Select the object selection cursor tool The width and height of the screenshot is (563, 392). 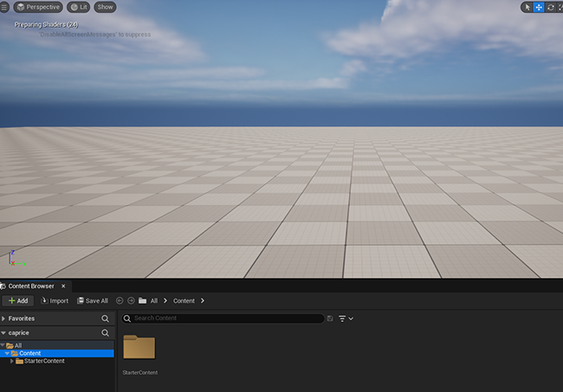click(527, 7)
